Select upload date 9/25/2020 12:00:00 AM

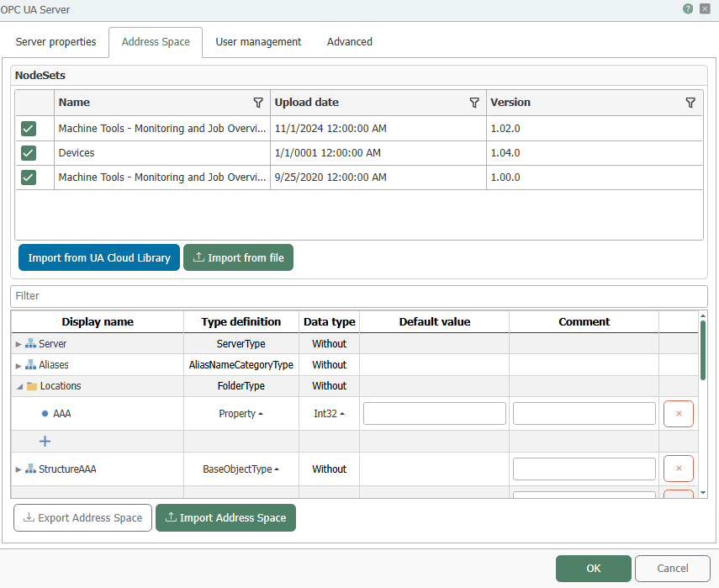(378, 177)
